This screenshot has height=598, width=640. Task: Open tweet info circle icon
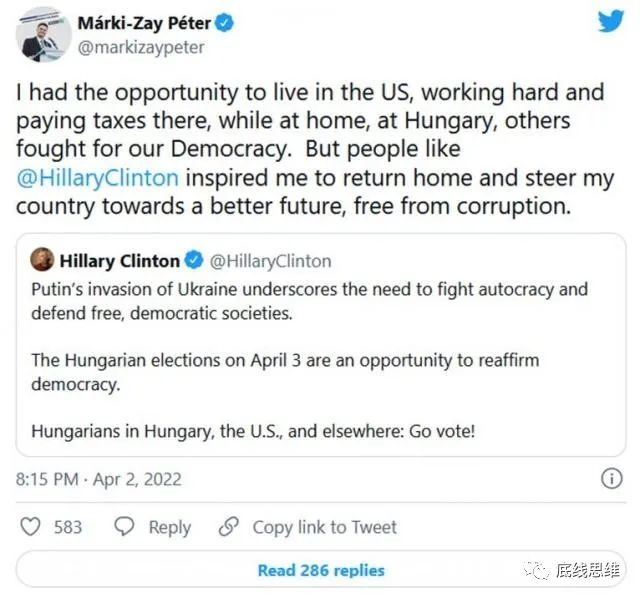click(x=611, y=479)
